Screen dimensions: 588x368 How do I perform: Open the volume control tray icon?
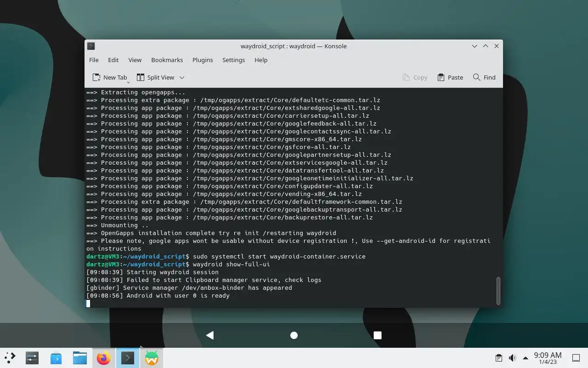click(x=512, y=358)
